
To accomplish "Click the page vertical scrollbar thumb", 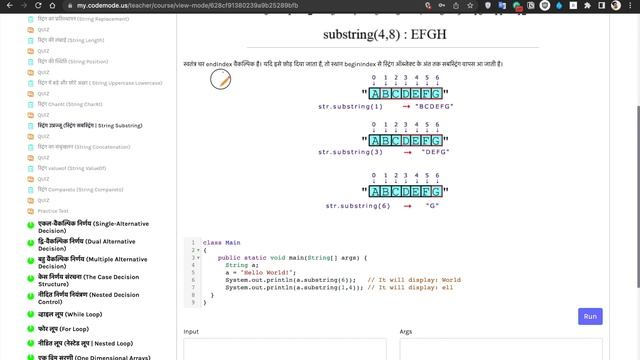I will (638, 197).
